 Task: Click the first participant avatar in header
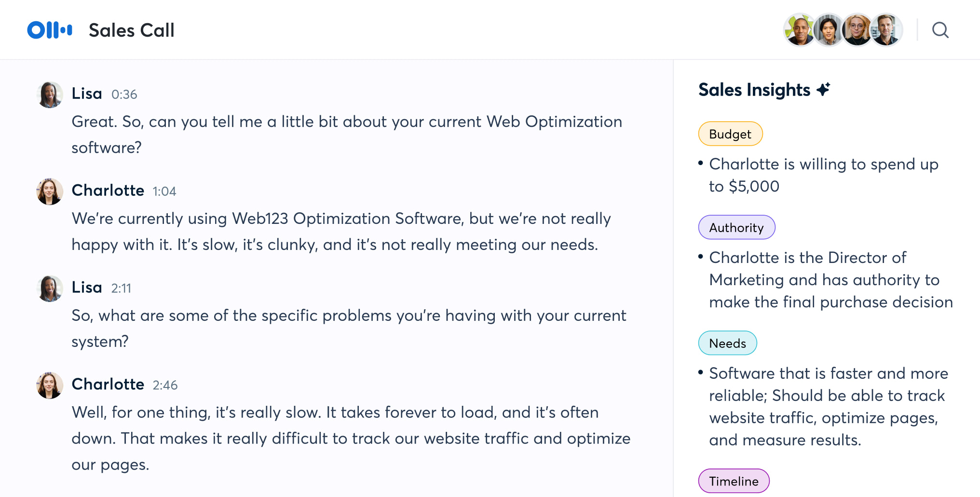800,30
